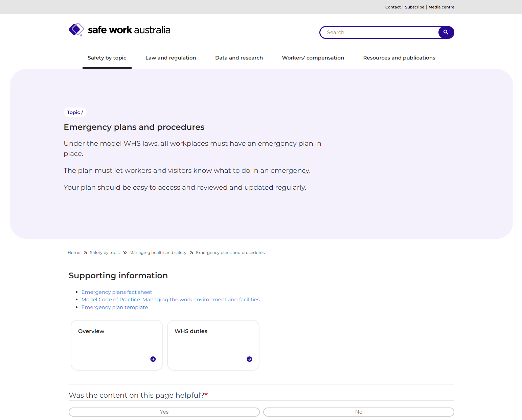The image size is (522, 420).
Task: Open Managing health and safety breadcrumb
Action: tap(158, 253)
